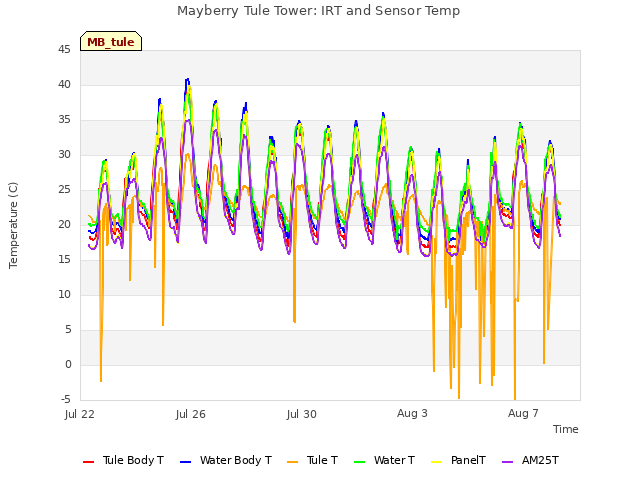This screenshot has height=480, width=640.
Task: Click the 15 y-axis tick label
Action: (64, 260)
